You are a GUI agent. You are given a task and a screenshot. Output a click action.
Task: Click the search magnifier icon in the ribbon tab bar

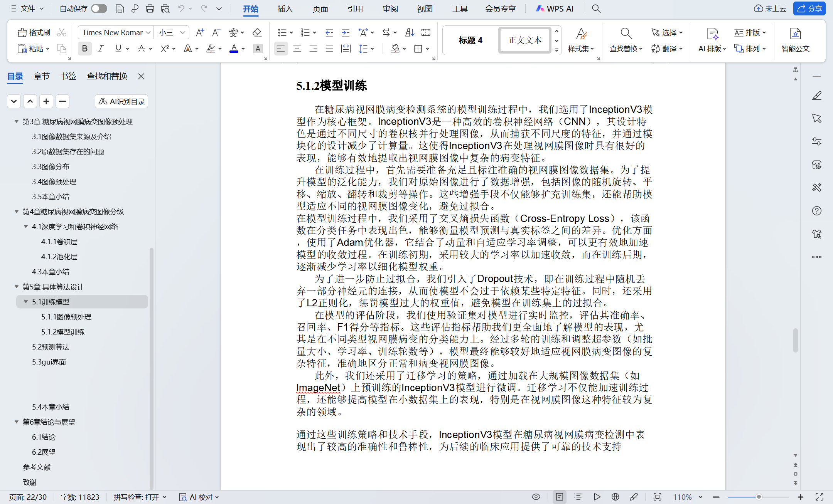pos(596,8)
